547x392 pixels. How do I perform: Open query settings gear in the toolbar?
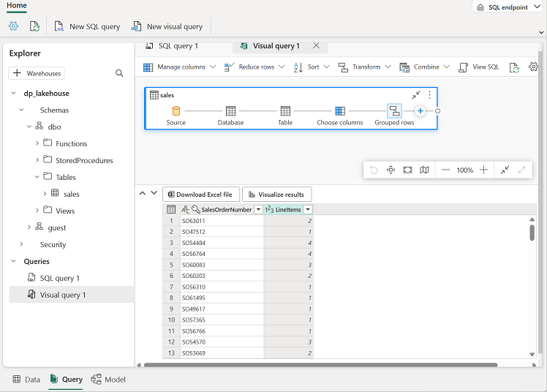pyautogui.click(x=533, y=67)
